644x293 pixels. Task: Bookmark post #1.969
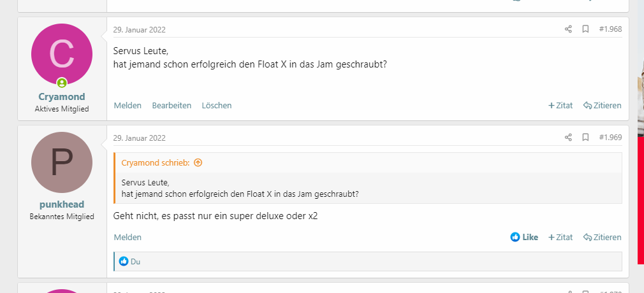coord(585,137)
